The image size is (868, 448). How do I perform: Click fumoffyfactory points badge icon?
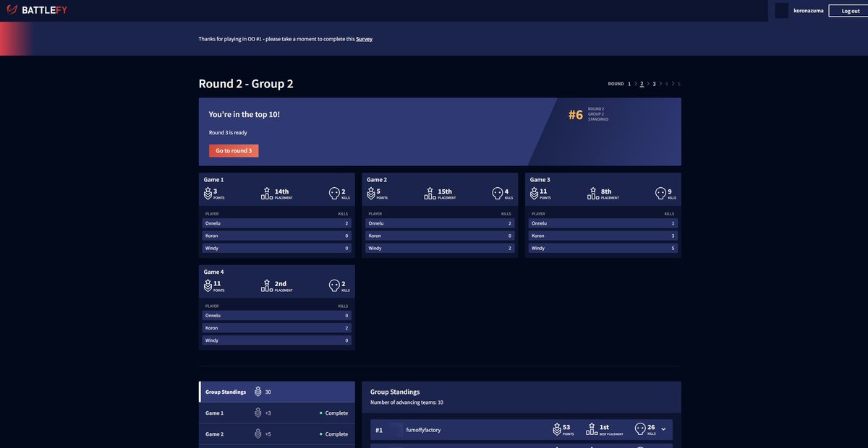tap(557, 429)
